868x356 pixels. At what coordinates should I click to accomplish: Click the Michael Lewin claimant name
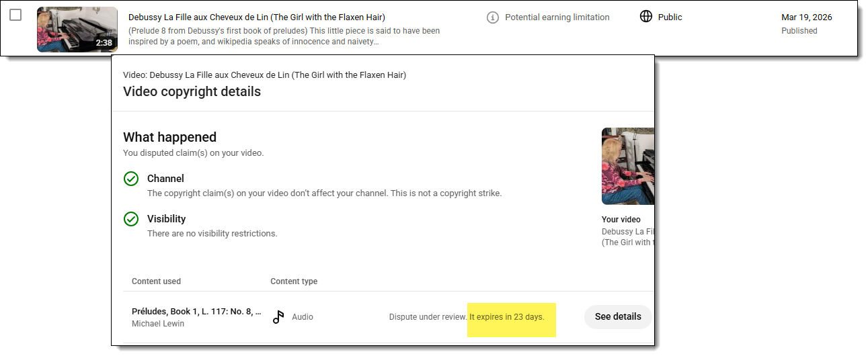[158, 324]
